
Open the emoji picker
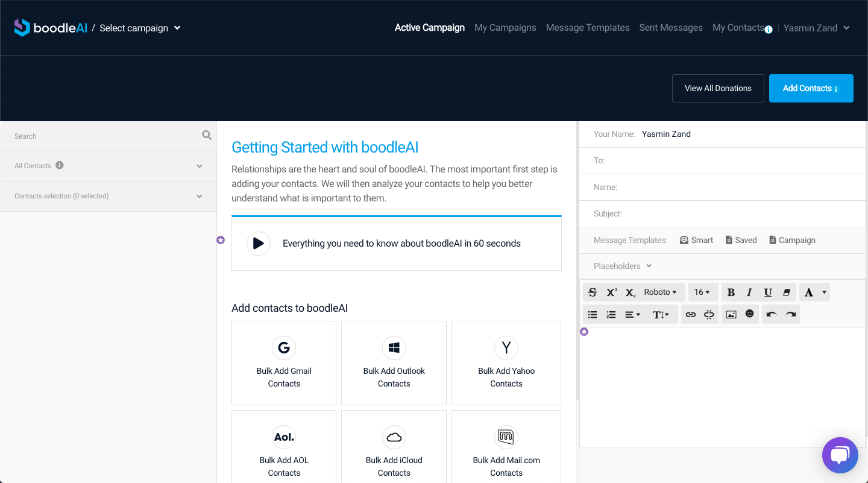pyautogui.click(x=749, y=314)
